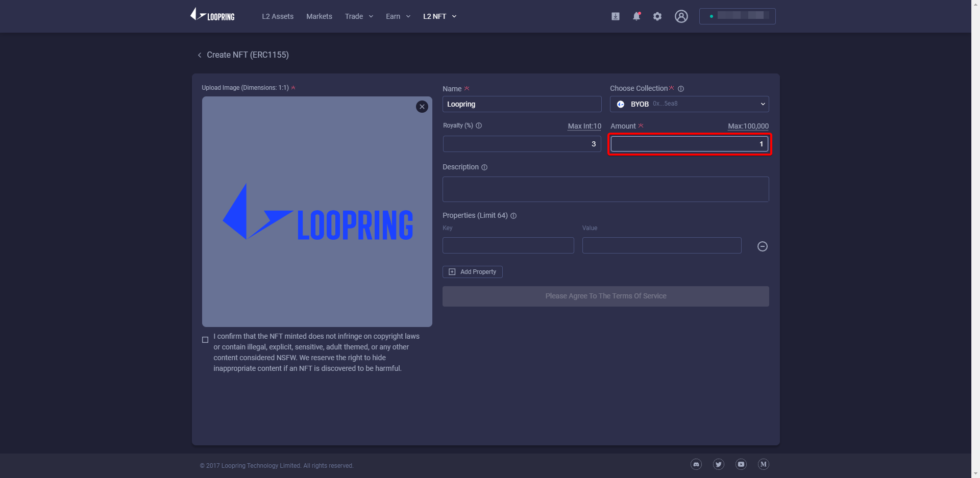Open the wallet account button
980x478 pixels.
(738, 16)
